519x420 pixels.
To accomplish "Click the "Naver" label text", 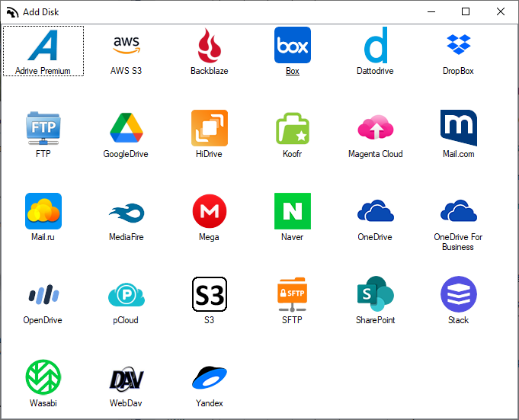I will coord(292,237).
